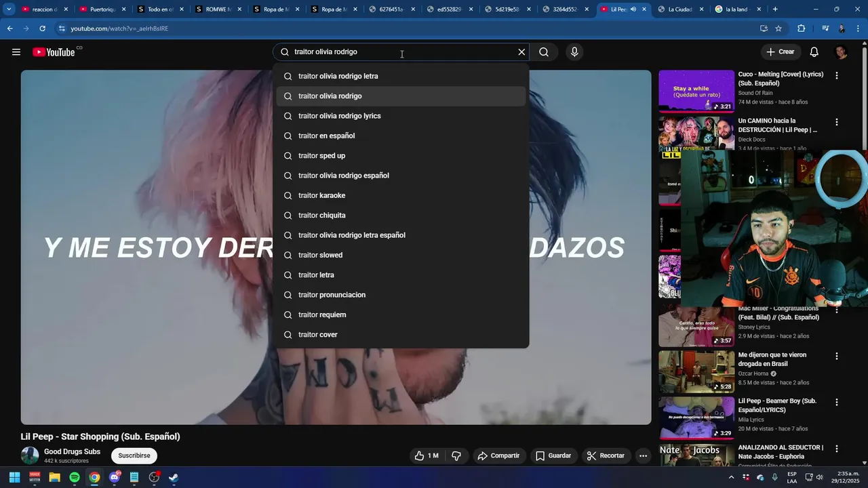This screenshot has height=488, width=868.
Task: Pick suggestion 'traitor pronunciacion'
Action: 401,295
